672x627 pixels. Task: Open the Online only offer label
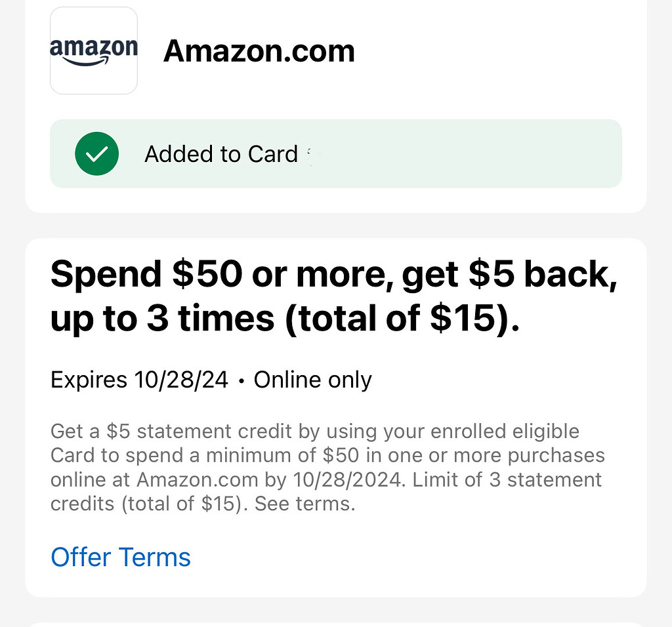coord(312,379)
